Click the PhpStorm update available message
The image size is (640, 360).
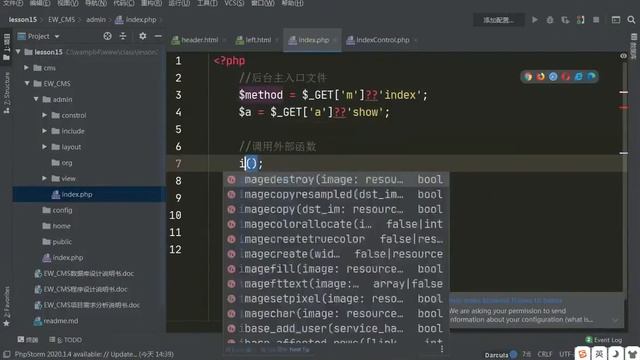(x=94, y=354)
